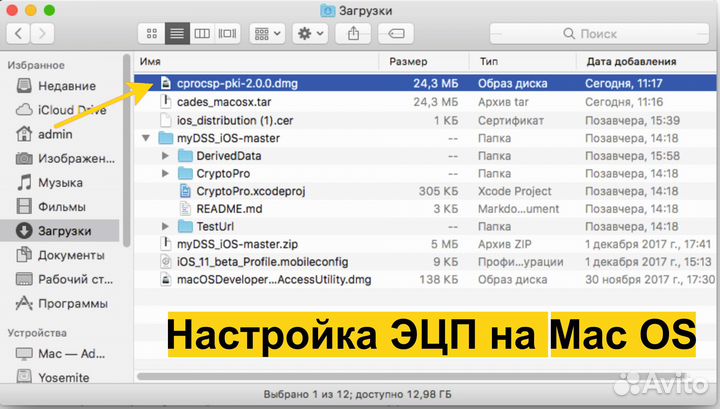Click the Архив tar type cell
The height and width of the screenshot is (409, 720).
pos(503,102)
